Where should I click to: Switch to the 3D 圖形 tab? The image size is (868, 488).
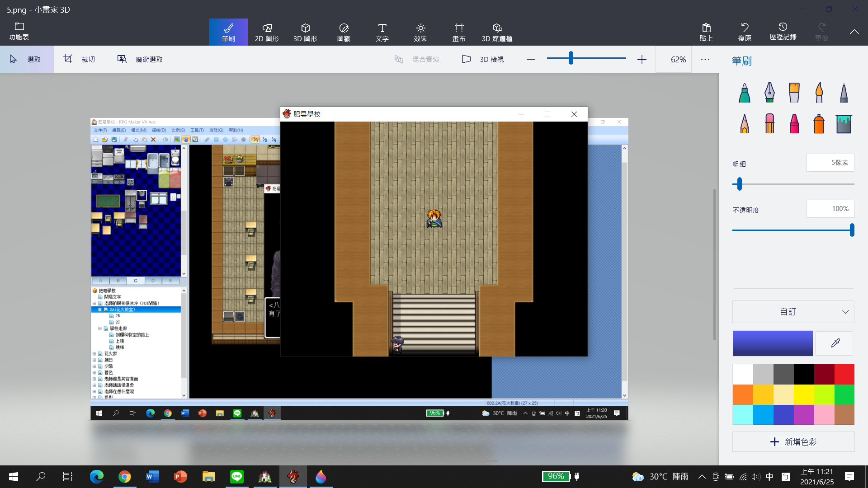point(305,32)
